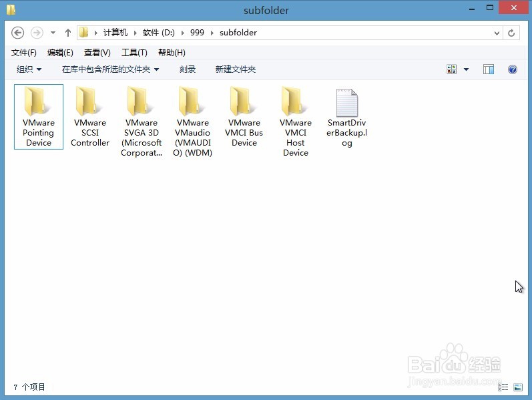Open 在库中包含所选的文件夹 dropdown
This screenshot has width=532, height=400.
110,69
